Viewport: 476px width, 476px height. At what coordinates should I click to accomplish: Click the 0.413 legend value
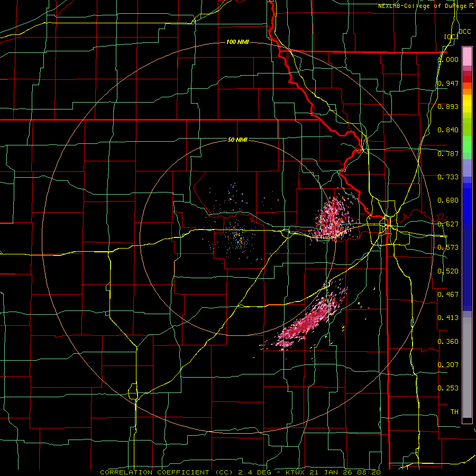448,318
